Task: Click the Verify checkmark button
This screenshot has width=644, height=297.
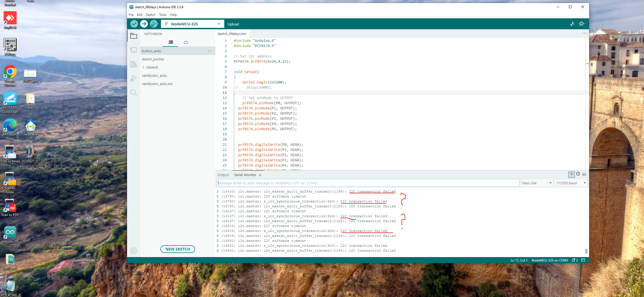Action: tap(134, 24)
